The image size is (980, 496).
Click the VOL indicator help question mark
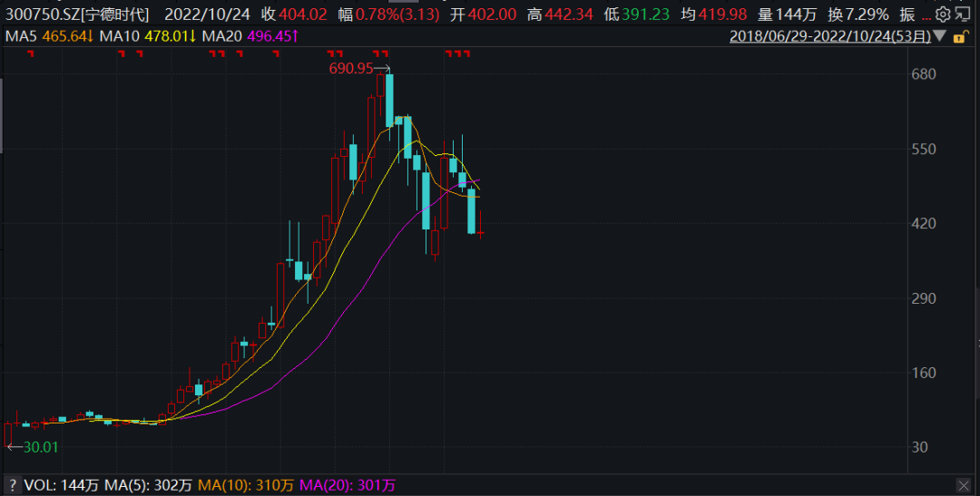(11, 485)
